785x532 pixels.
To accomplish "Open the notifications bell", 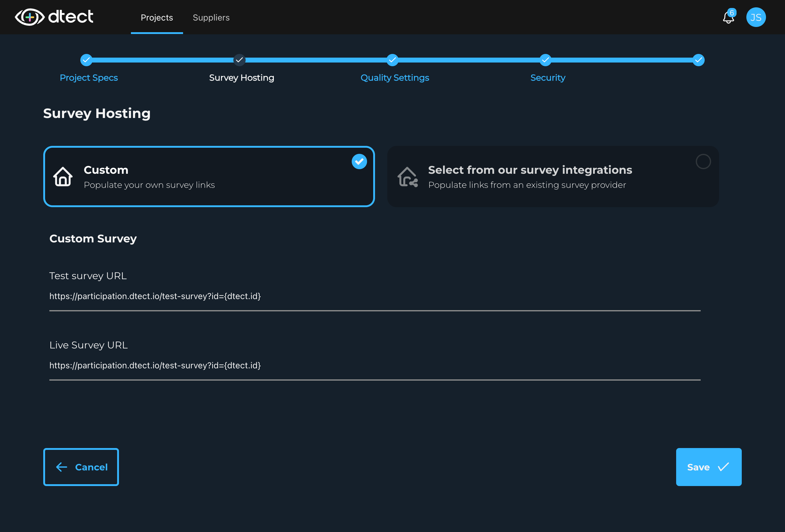I will tap(728, 17).
